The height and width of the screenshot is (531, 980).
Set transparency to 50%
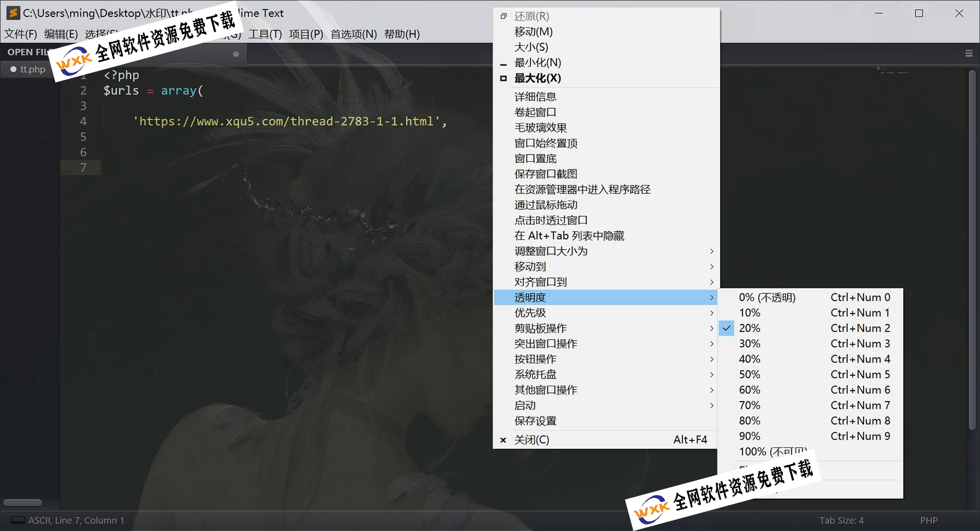[x=749, y=375]
